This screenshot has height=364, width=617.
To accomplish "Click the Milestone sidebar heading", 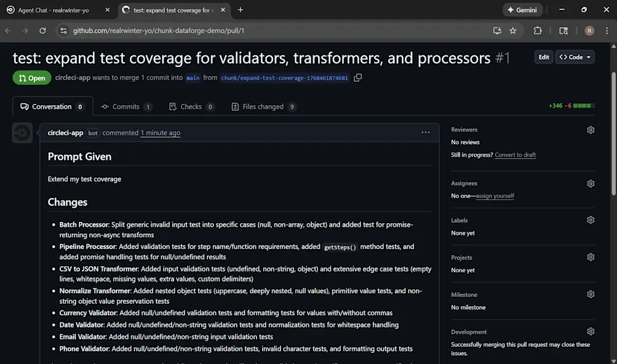I will pos(464,295).
